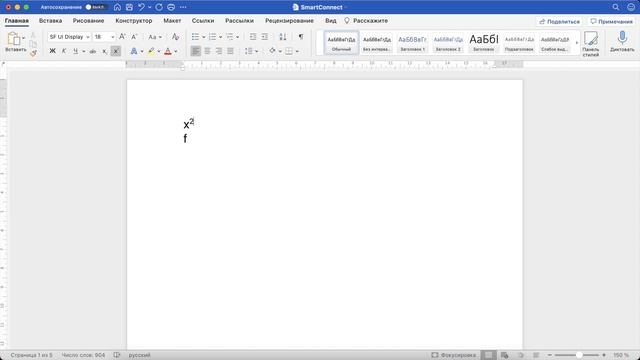Open the Примечания button
This screenshot has width=640, height=360.
[611, 22]
